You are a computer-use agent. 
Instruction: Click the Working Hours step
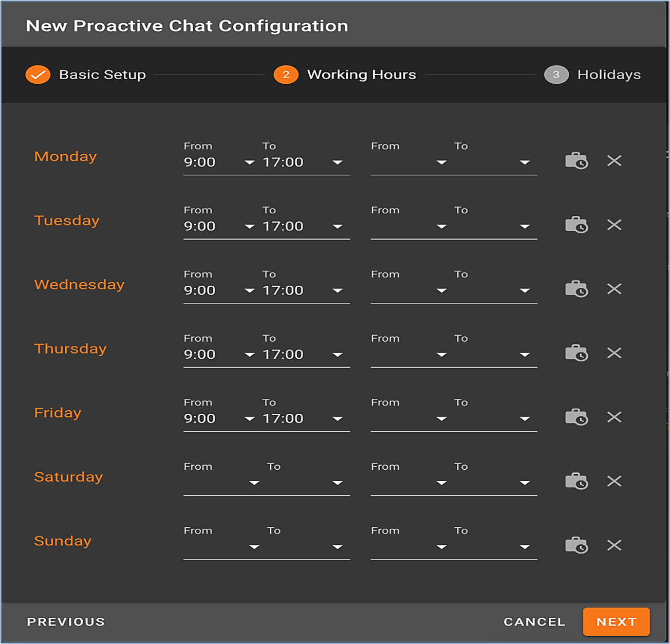pyautogui.click(x=345, y=75)
